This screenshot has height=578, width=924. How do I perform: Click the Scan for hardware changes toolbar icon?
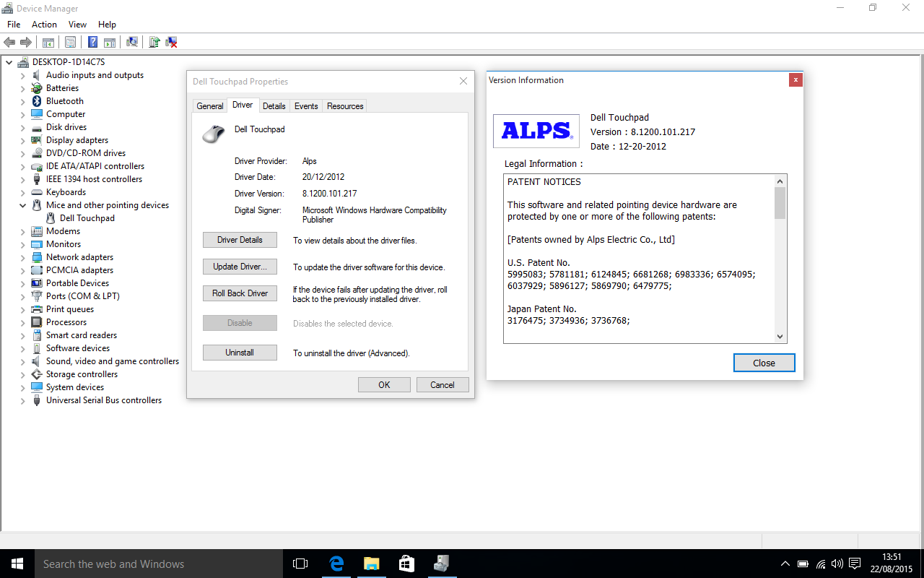132,42
